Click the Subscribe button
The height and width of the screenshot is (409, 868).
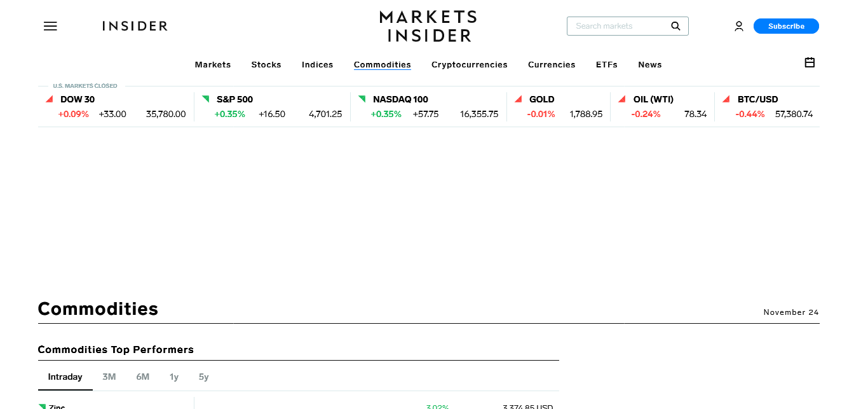coord(786,26)
